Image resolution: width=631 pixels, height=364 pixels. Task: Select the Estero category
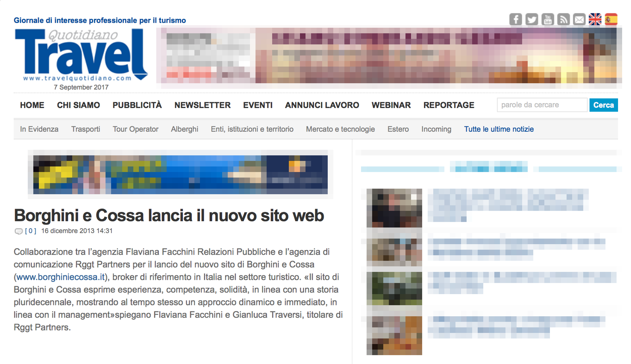398,129
